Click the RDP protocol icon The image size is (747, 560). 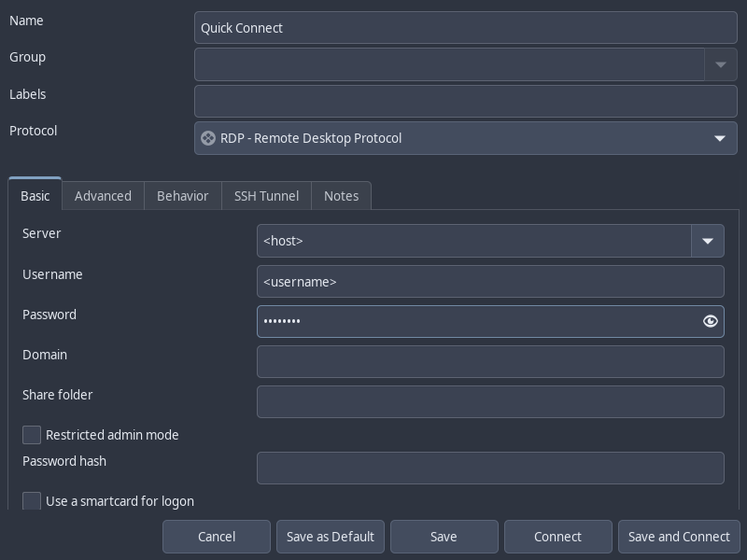point(208,138)
